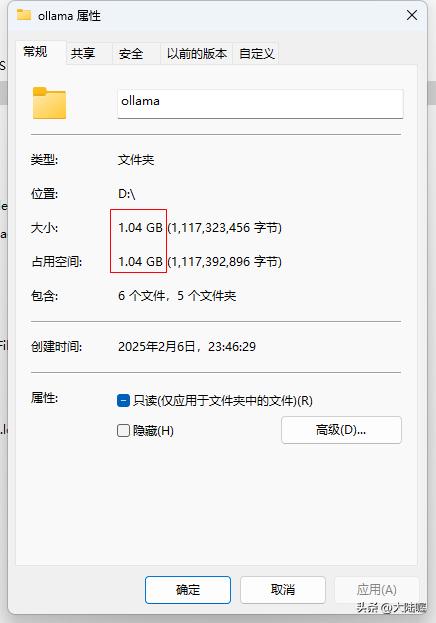
Task: Click the large ollama folder icon
Action: [x=49, y=103]
